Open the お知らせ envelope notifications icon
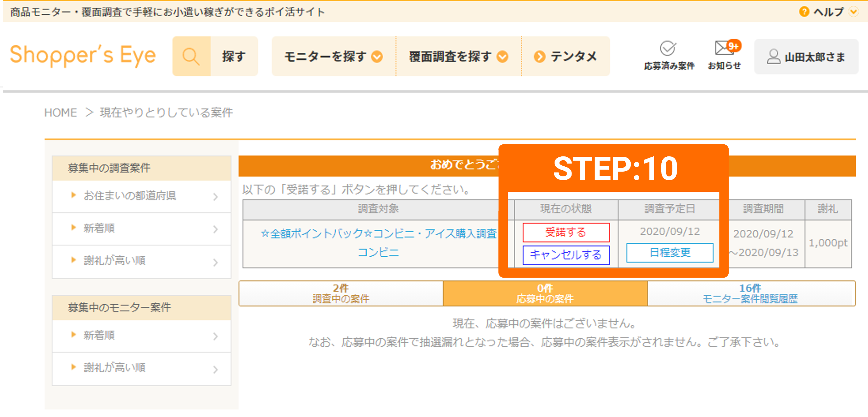Viewport: 868px width, 417px height. (724, 48)
